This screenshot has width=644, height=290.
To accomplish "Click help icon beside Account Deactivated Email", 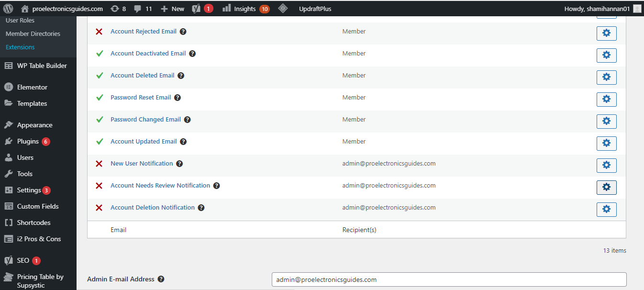I will coord(192,54).
